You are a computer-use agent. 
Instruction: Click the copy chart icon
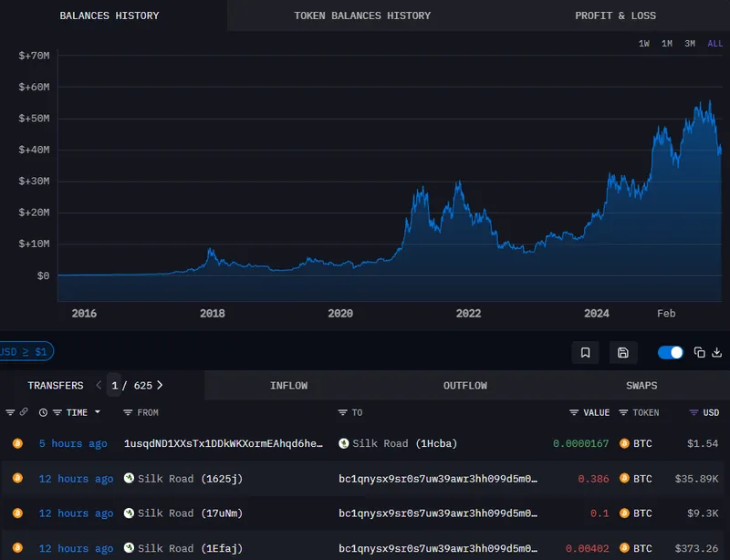point(699,351)
